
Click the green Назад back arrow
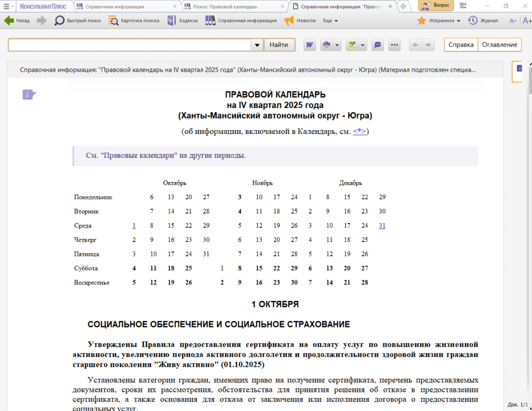(x=9, y=21)
